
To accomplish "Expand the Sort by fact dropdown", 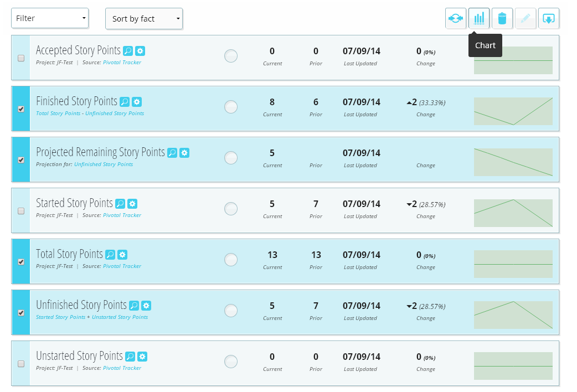I will pyautogui.click(x=144, y=19).
